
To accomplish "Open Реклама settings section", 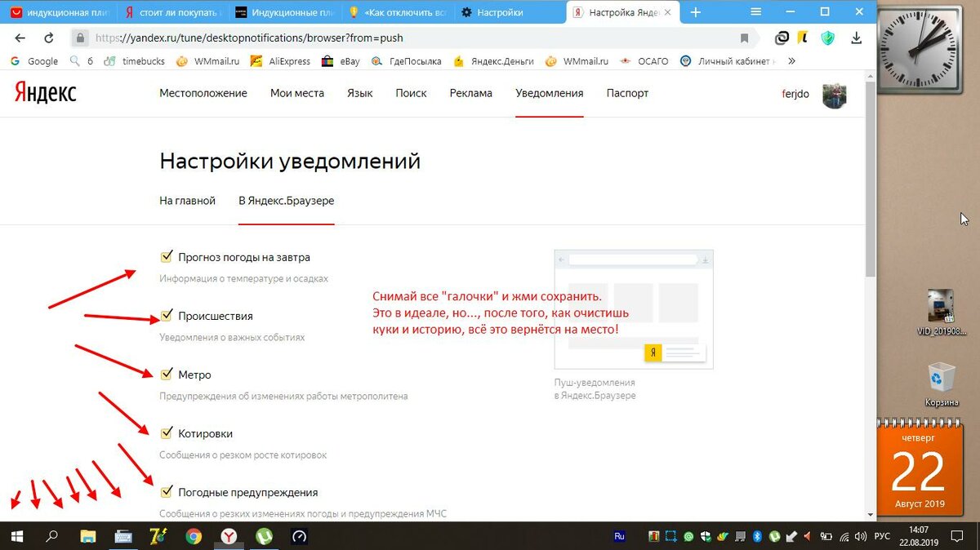I will 470,93.
